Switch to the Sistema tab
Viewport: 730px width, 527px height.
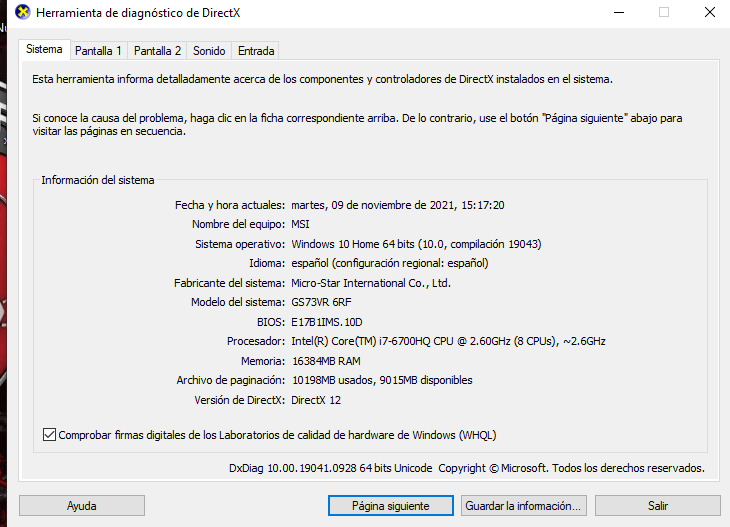coord(44,49)
